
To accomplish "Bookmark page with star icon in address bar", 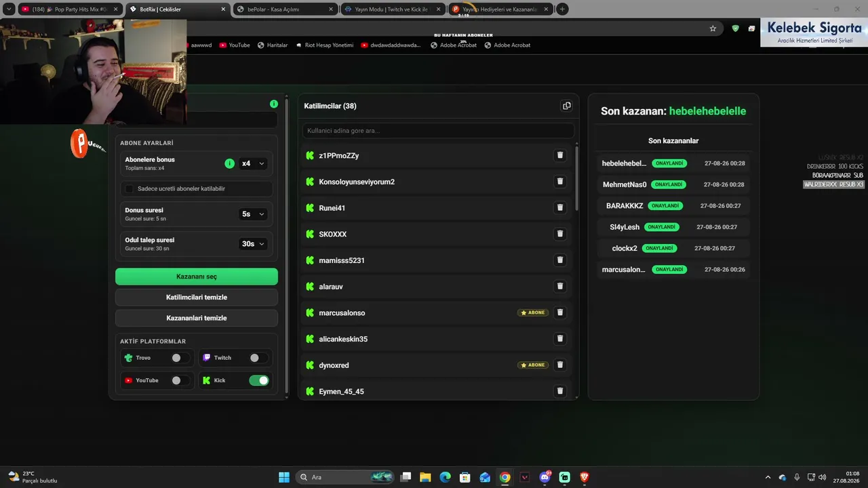I will [x=713, y=28].
